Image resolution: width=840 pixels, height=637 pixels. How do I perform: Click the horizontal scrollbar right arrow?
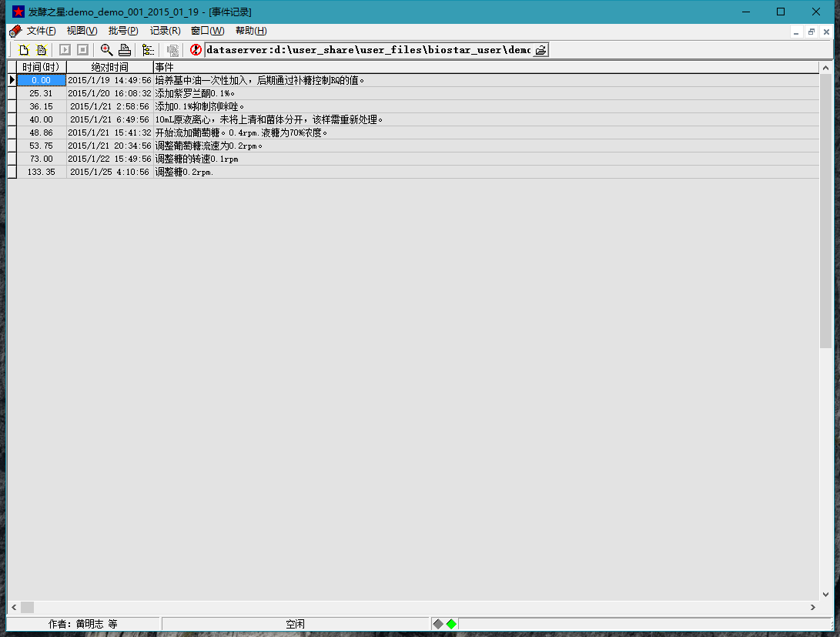point(812,607)
